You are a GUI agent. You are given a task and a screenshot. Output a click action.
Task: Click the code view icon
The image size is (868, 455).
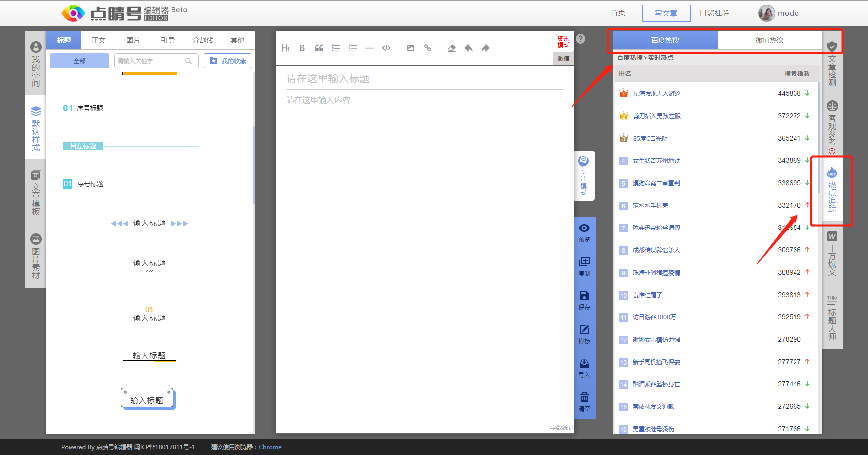[386, 48]
